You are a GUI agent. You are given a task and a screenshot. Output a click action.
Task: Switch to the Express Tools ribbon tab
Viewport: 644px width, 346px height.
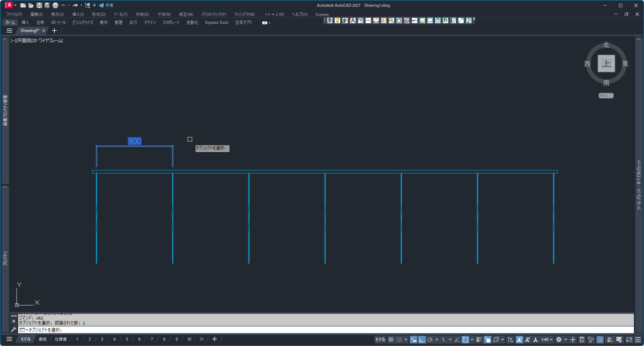click(x=216, y=22)
